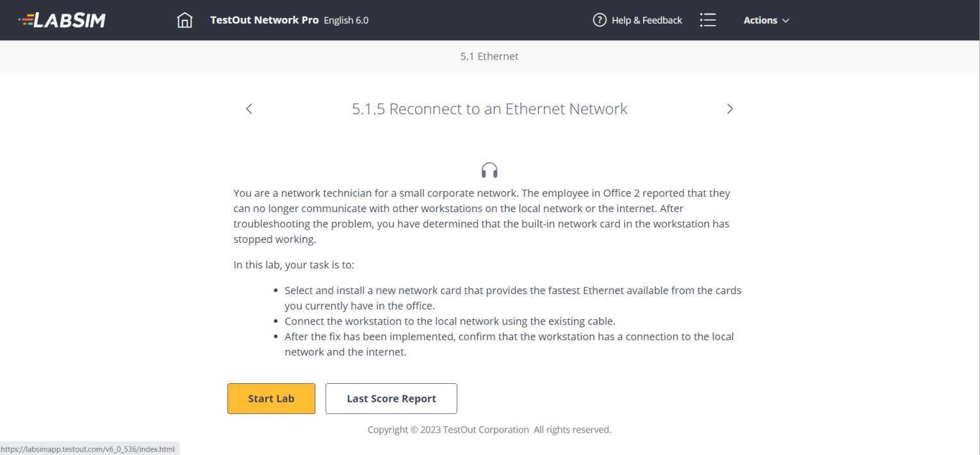
Task: Start the lab with the Start Lab button
Action: [271, 398]
